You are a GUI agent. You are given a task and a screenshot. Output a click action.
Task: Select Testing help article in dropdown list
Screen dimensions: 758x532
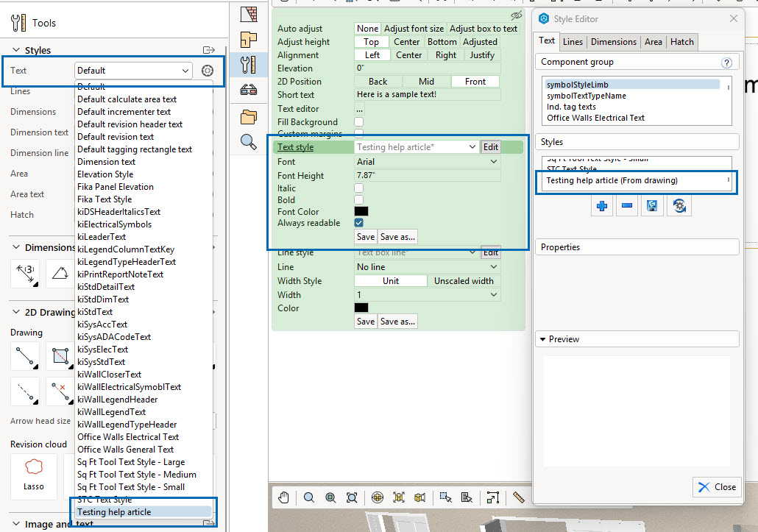pyautogui.click(x=144, y=512)
